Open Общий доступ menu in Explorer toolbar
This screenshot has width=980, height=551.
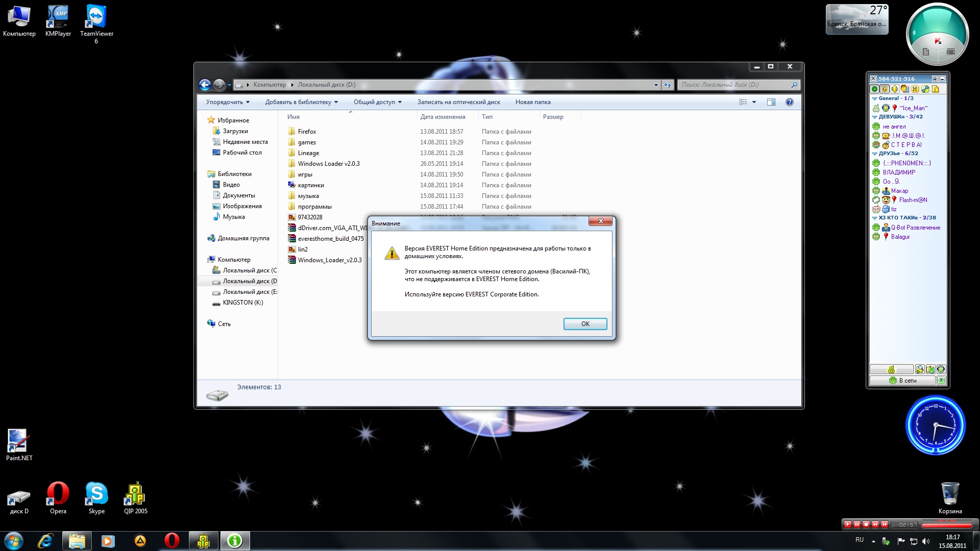(377, 102)
